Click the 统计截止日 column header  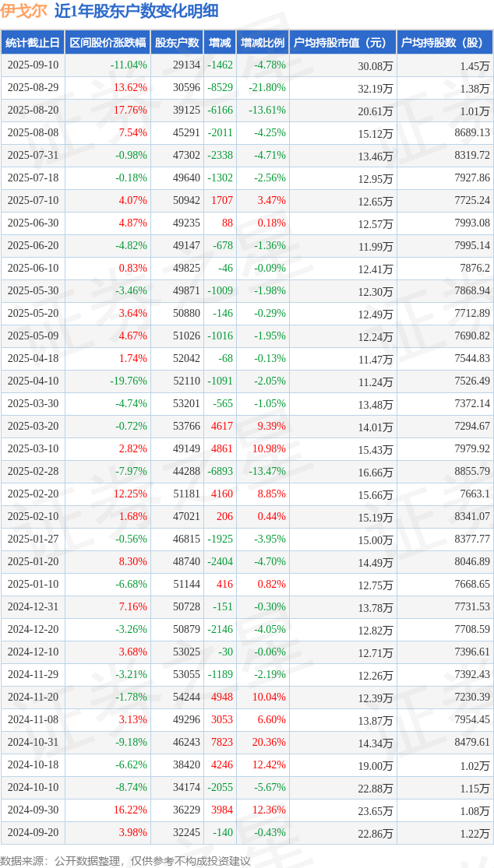coord(33,42)
